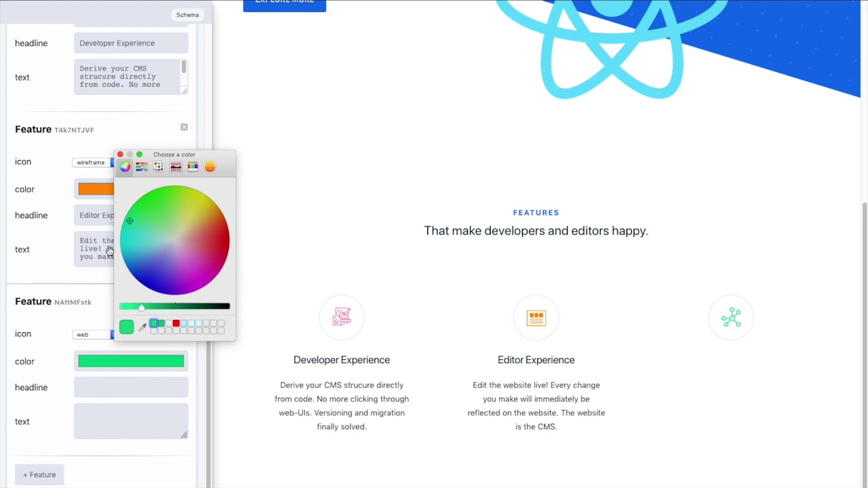The width and height of the screenshot is (868, 488).
Task: Click the Feature NAftMFstk heading
Action: pyautogui.click(x=53, y=302)
